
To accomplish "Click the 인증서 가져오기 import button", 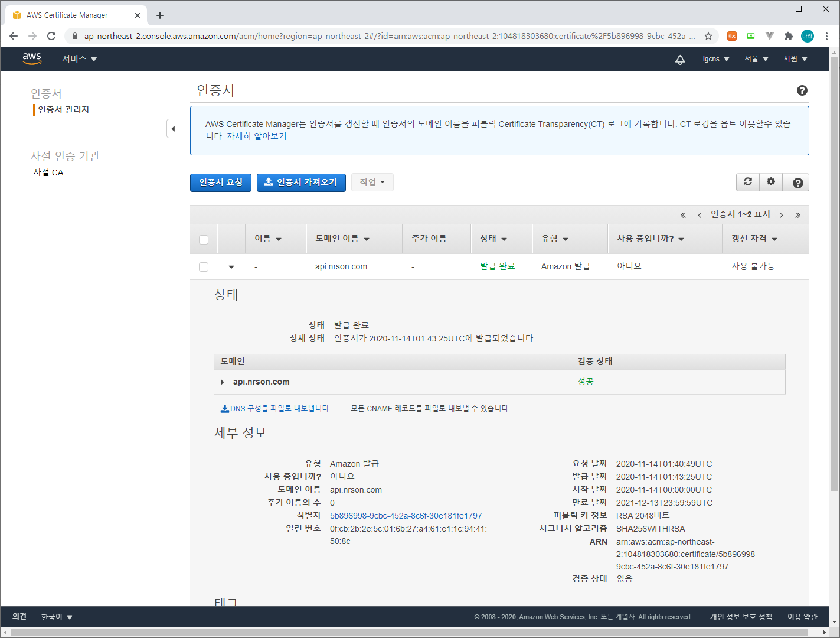I will point(301,183).
